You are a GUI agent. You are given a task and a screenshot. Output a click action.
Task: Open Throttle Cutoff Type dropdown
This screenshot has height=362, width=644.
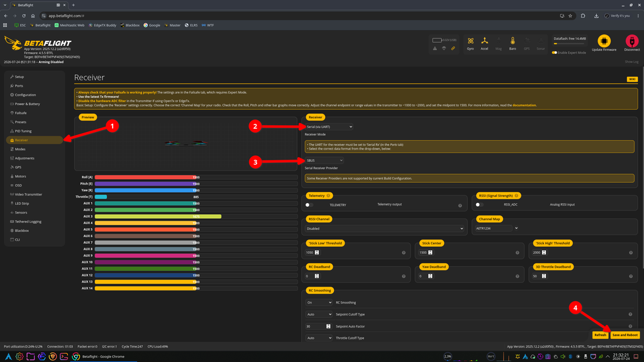click(x=319, y=338)
